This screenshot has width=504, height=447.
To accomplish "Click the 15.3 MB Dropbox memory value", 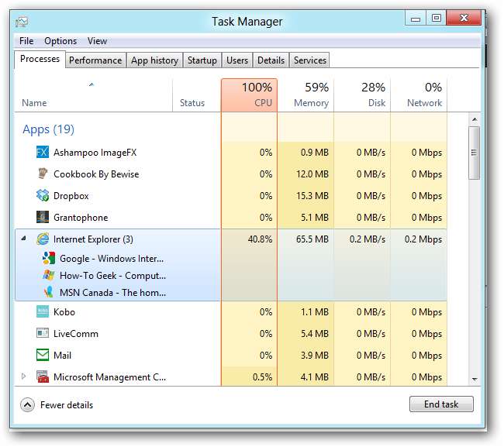I will (x=312, y=196).
